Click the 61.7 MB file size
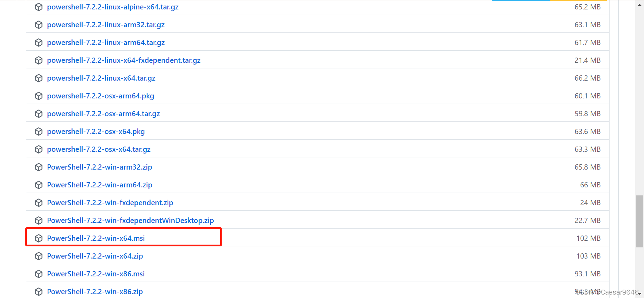 pyautogui.click(x=588, y=43)
